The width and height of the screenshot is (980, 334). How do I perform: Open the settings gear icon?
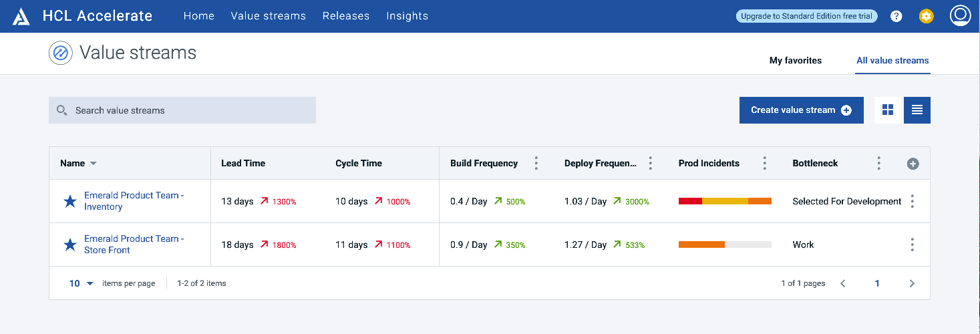[x=926, y=16]
